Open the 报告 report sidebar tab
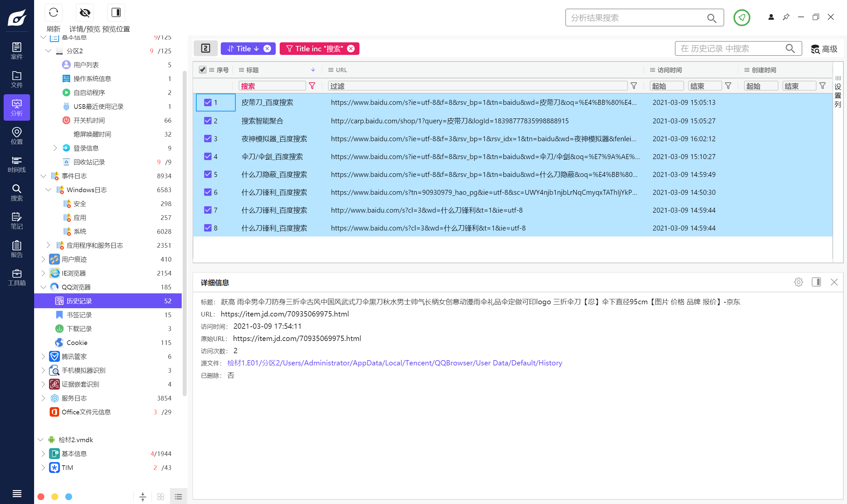Image resolution: width=847 pixels, height=504 pixels. pyautogui.click(x=17, y=249)
